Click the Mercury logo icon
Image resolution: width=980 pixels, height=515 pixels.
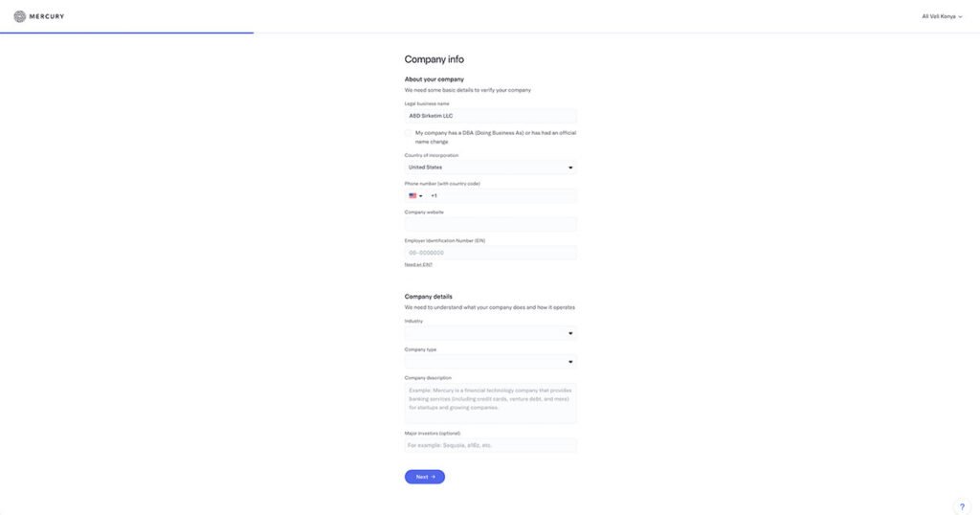click(20, 16)
